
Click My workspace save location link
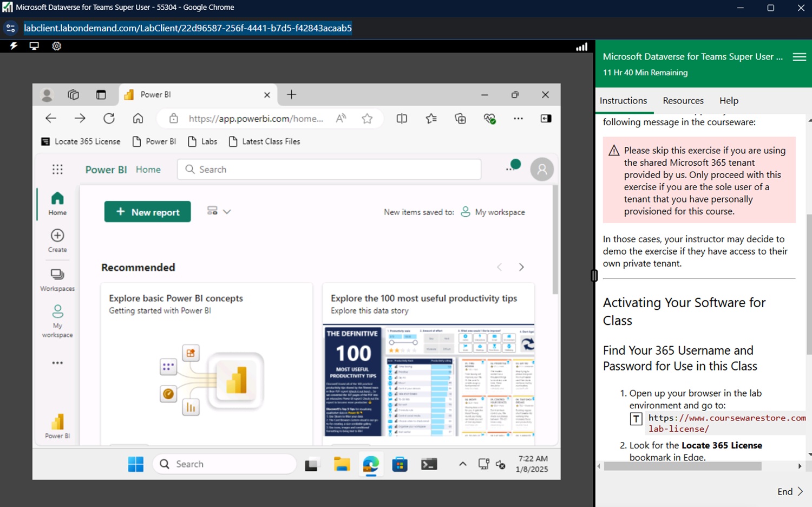tap(493, 212)
